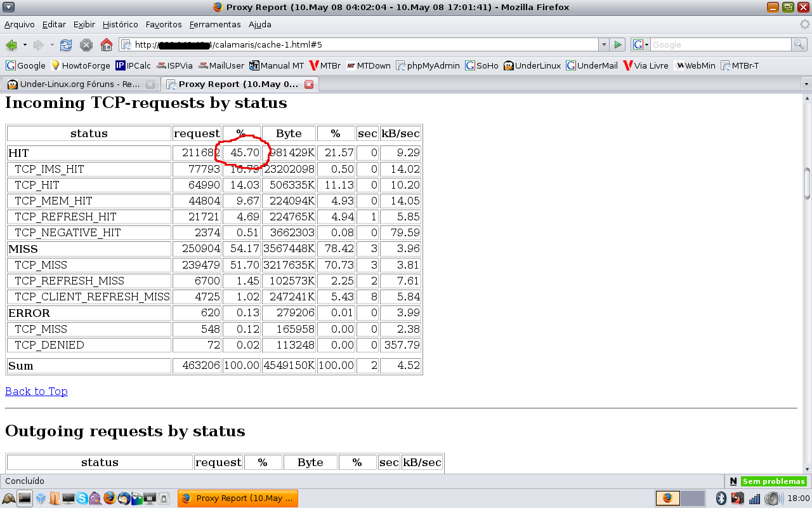Click the TCP_DENIED status cell
The width and height of the screenshot is (812, 508).
pos(89,345)
